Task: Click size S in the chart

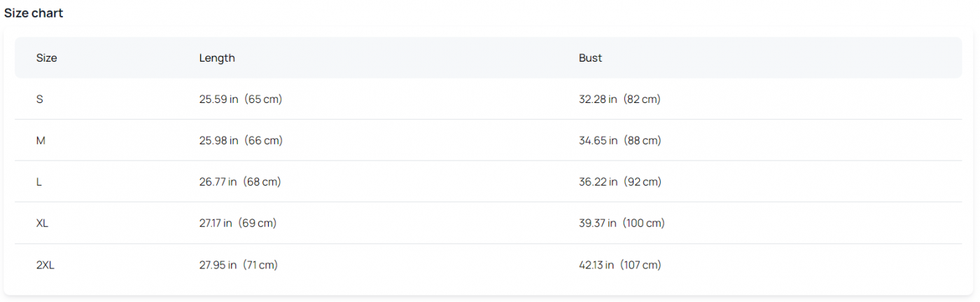Action: [x=39, y=99]
